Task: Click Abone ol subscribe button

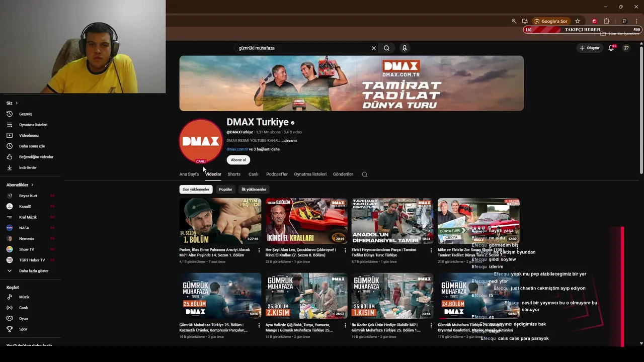Action: pyautogui.click(x=238, y=160)
